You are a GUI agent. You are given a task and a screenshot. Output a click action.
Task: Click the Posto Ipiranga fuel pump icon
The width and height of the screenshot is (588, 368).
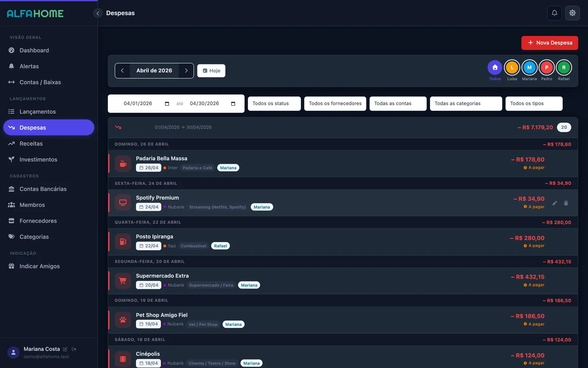tap(123, 242)
